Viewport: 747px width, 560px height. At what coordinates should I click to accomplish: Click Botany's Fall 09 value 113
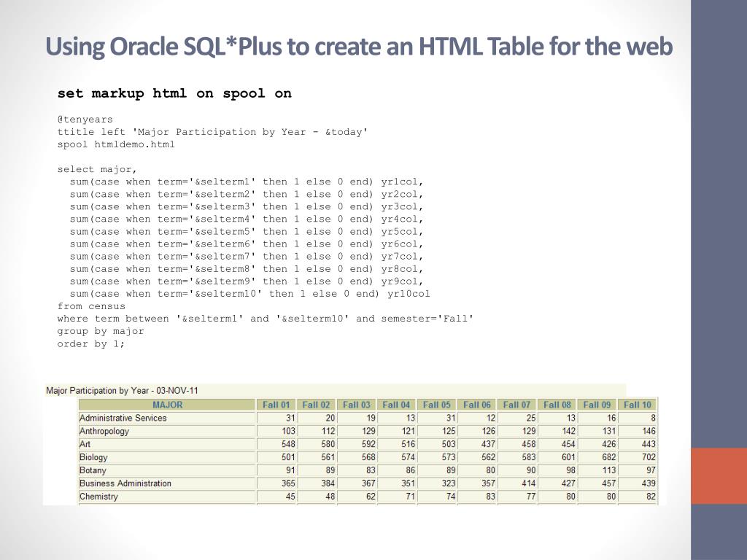point(608,470)
